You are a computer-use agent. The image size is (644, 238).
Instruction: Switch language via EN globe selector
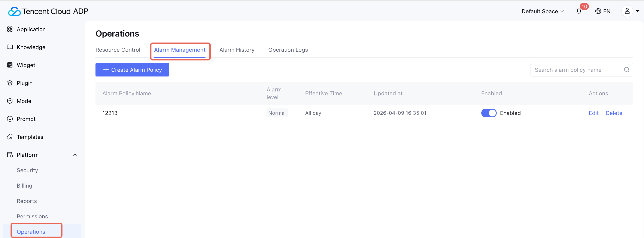click(602, 11)
